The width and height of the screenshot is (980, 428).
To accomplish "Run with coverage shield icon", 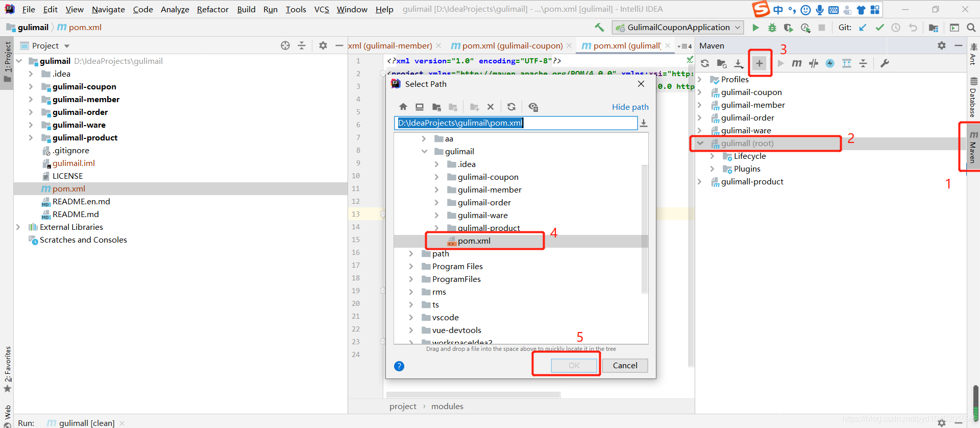I will pyautogui.click(x=789, y=28).
